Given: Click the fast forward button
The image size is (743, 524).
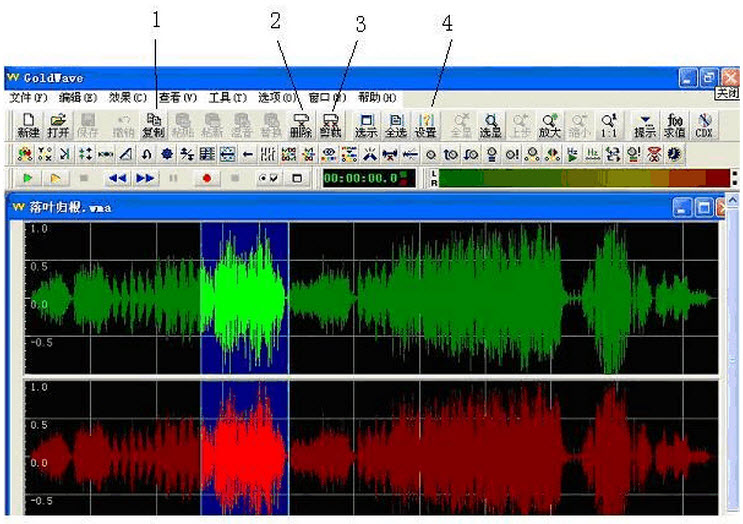Looking at the screenshot, I should (146, 178).
